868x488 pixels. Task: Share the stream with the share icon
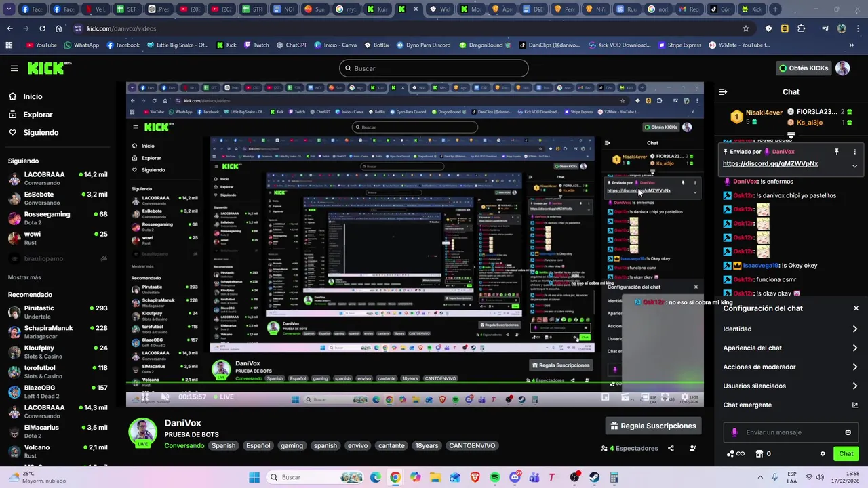click(671, 448)
